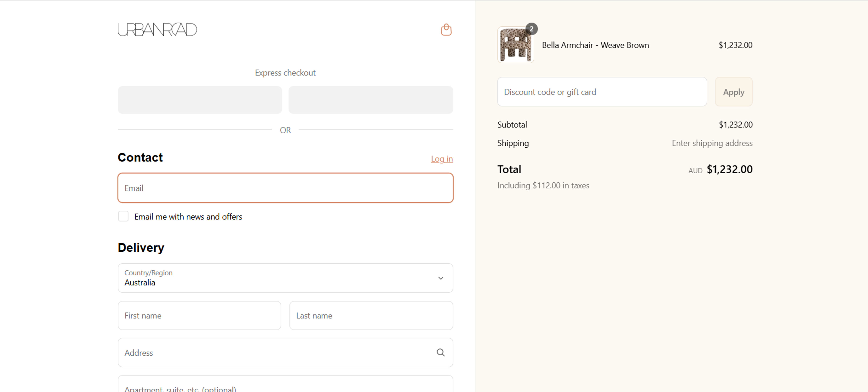Click the Contact heading
868x392 pixels.
click(x=140, y=157)
